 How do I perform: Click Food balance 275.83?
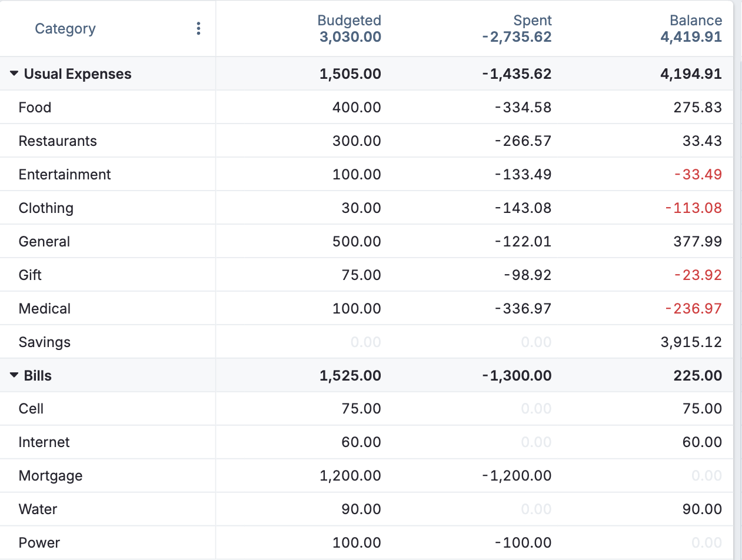coord(698,108)
